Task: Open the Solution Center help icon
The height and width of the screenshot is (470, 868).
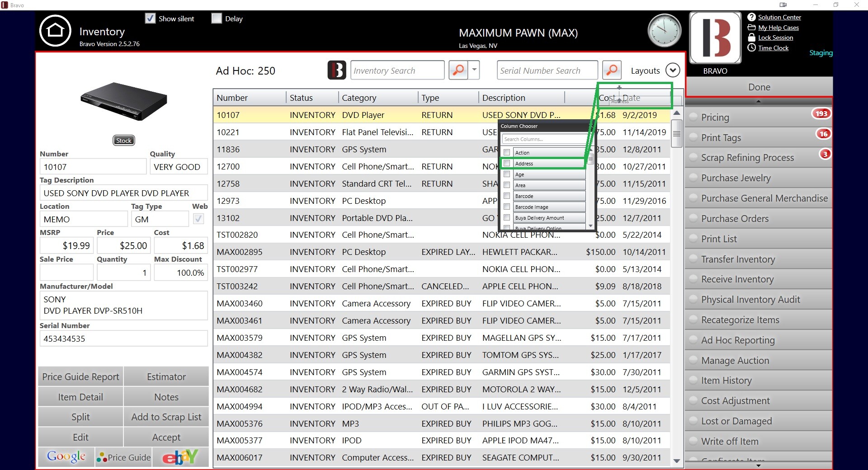Action: click(751, 17)
